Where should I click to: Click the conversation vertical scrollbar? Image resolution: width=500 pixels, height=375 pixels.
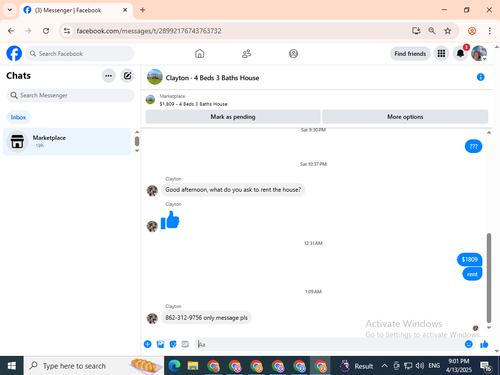point(489,278)
